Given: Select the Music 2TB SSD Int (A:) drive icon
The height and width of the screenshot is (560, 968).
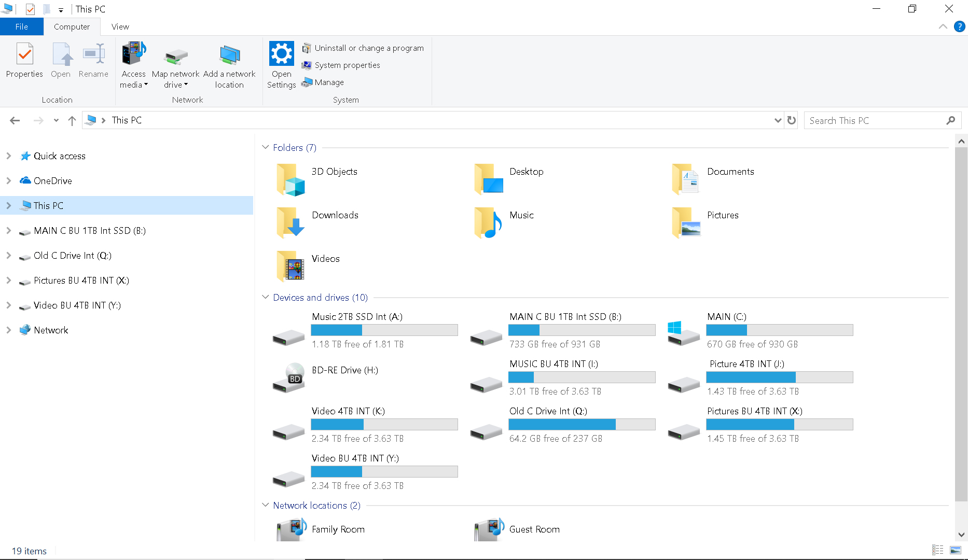Looking at the screenshot, I should coord(288,338).
